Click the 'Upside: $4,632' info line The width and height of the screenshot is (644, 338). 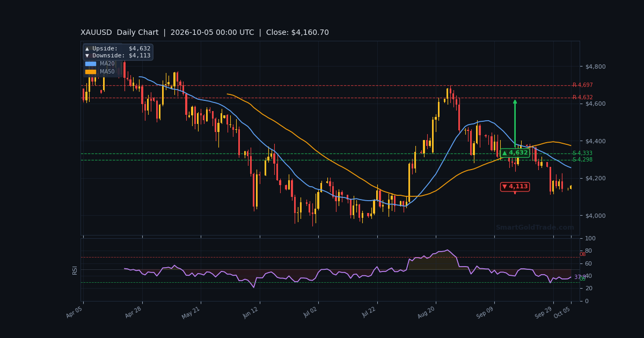tap(118, 49)
